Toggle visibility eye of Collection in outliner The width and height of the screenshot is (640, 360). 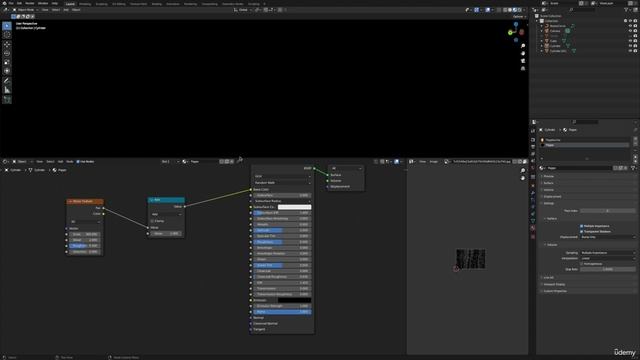tap(630, 21)
